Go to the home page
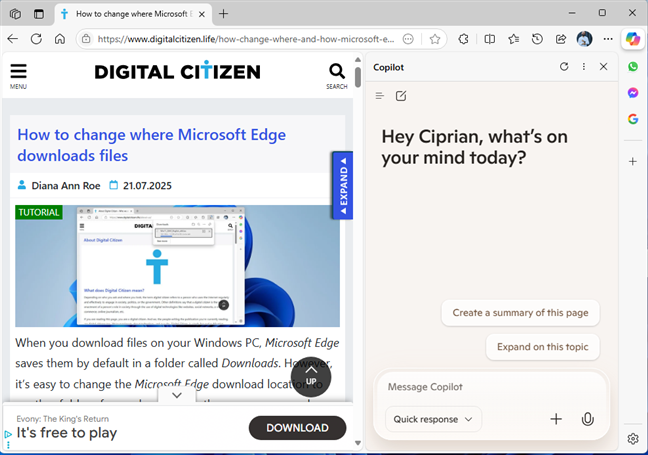 (60, 39)
